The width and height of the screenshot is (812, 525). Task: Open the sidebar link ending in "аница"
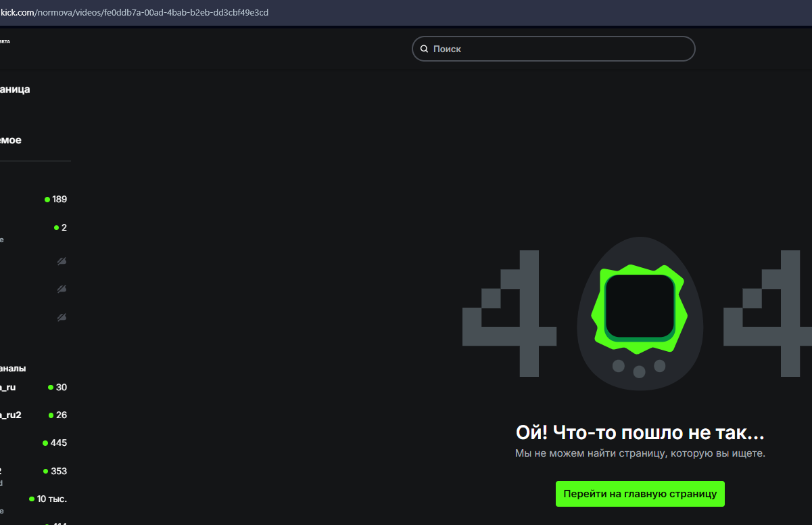(x=15, y=89)
